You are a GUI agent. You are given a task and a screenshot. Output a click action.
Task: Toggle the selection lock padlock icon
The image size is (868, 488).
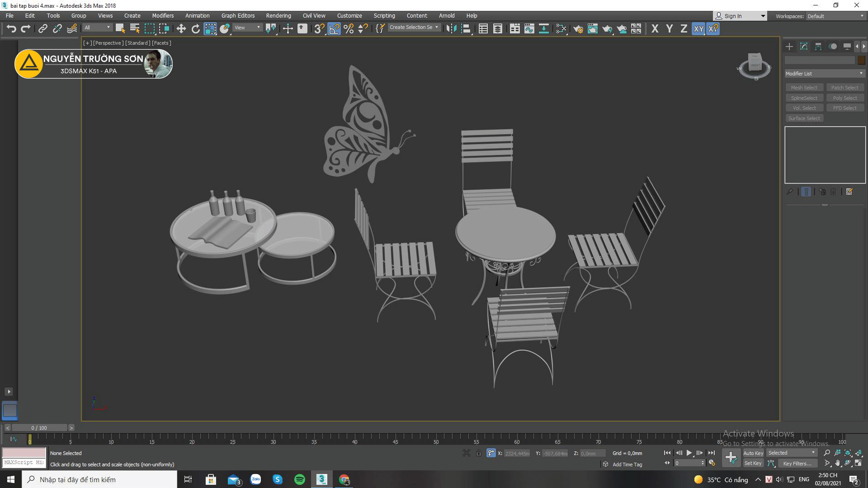(478, 453)
